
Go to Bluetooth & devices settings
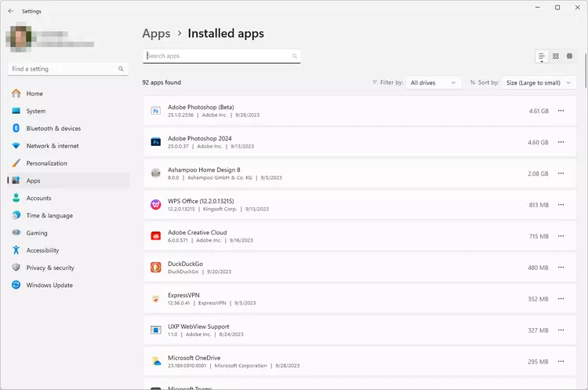coord(68,129)
